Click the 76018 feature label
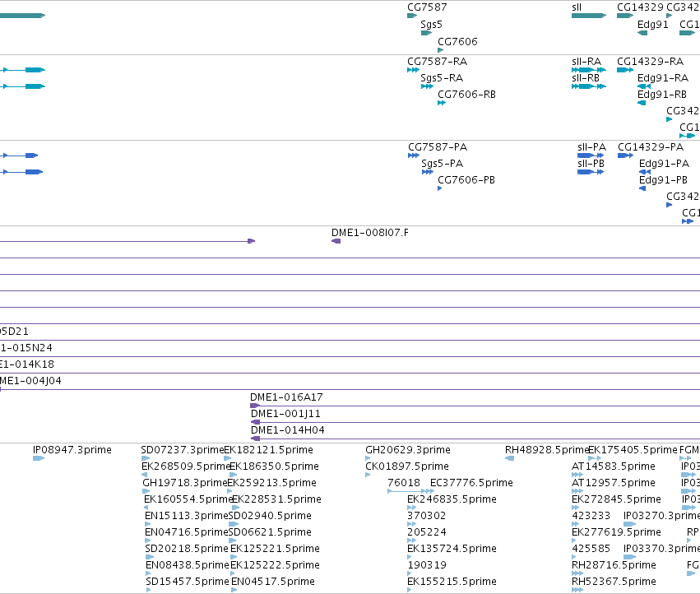This screenshot has width=700, height=594. tap(404, 483)
